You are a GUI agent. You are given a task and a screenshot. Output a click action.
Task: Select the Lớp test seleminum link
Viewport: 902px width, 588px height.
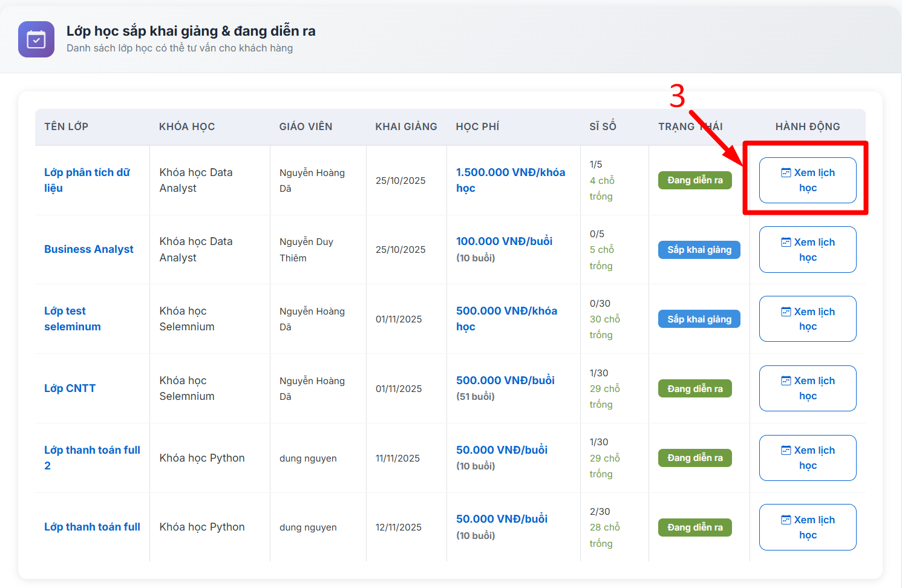point(72,319)
